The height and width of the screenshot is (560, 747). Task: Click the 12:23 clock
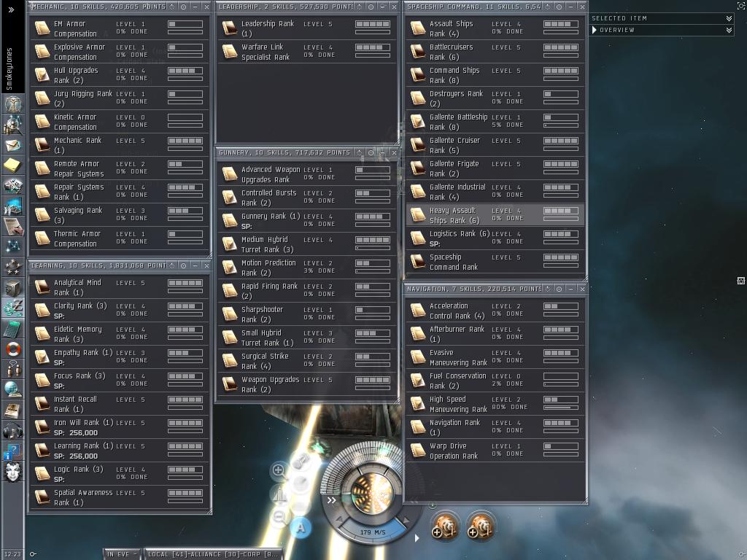click(x=12, y=554)
